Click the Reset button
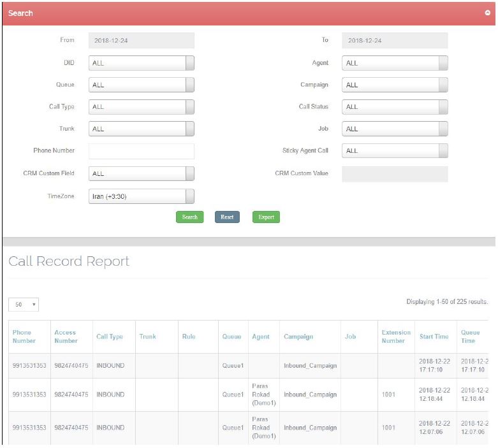 [227, 217]
